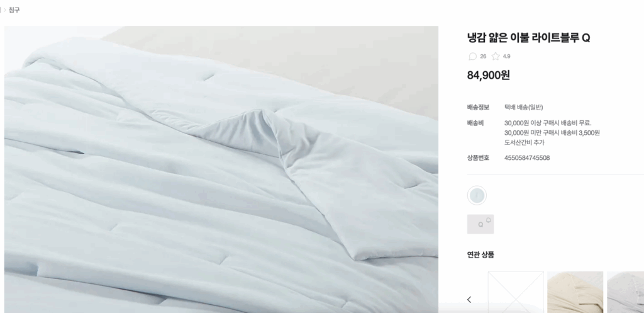Screen dimensions: 644x313
Task: Click the product number 4550584745508
Action: pos(527,158)
